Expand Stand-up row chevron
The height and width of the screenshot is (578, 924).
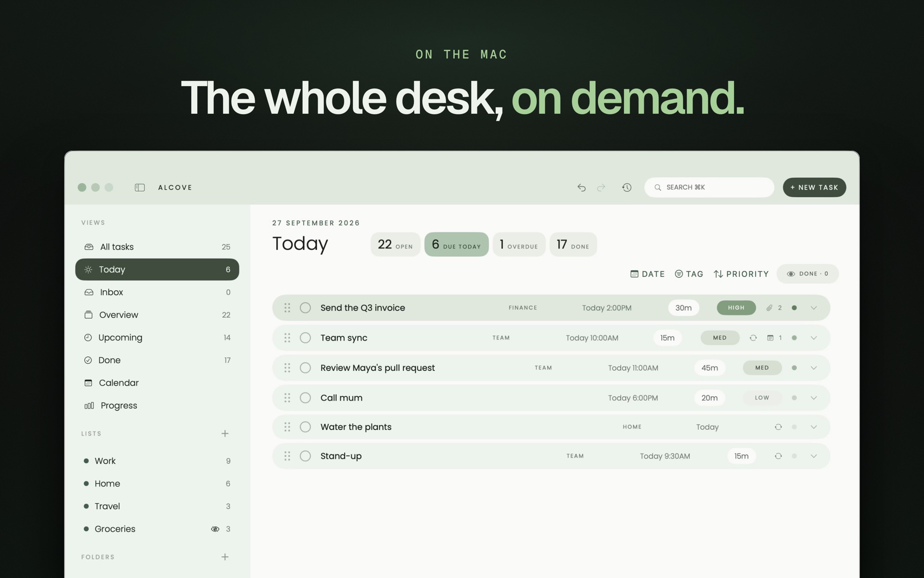pyautogui.click(x=814, y=456)
